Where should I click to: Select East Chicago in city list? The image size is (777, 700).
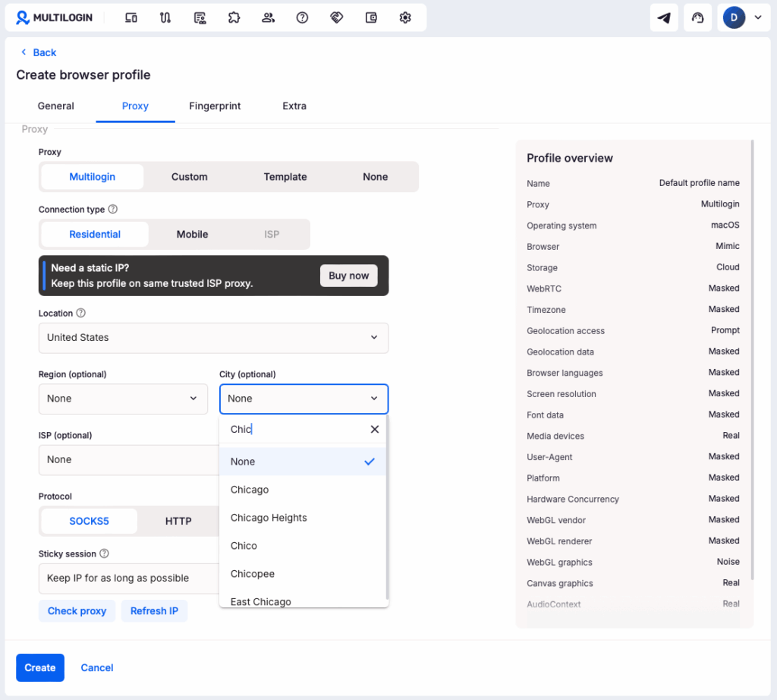coord(302,601)
